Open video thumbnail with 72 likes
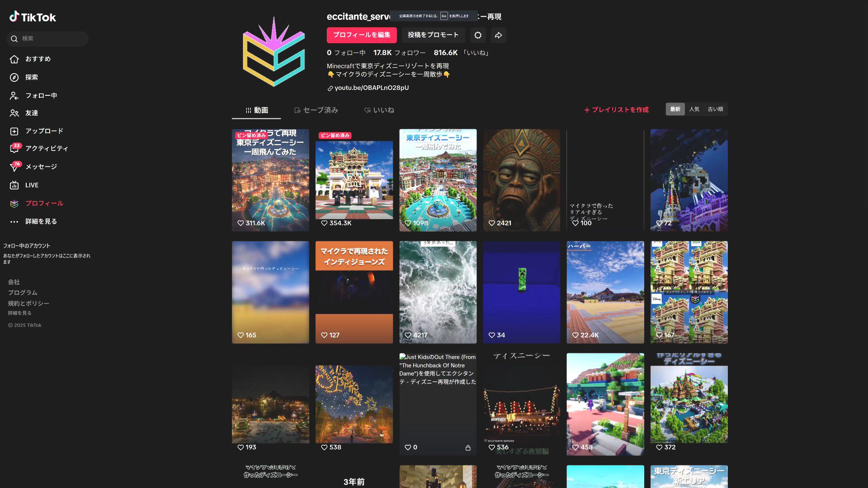The height and width of the screenshot is (488, 868). click(x=689, y=180)
